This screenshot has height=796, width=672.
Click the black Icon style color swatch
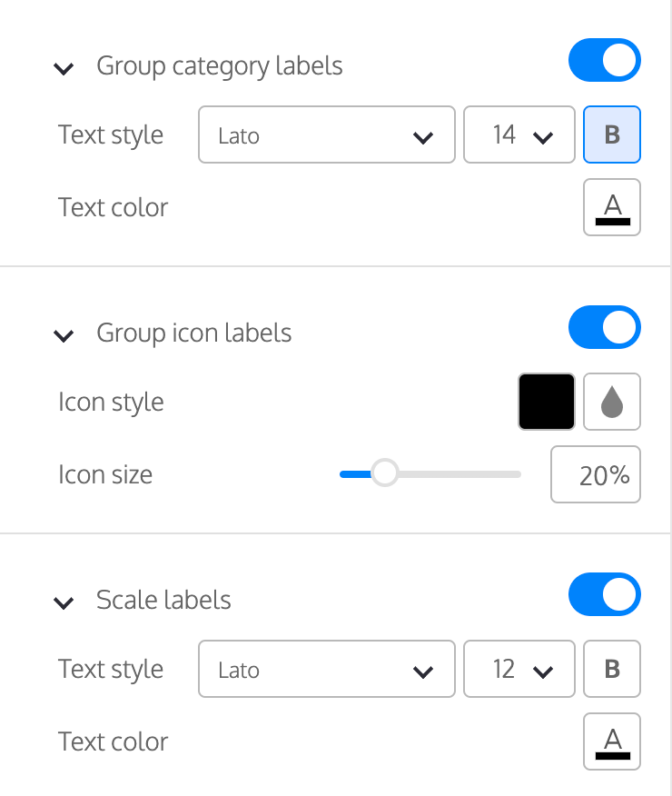[546, 402]
